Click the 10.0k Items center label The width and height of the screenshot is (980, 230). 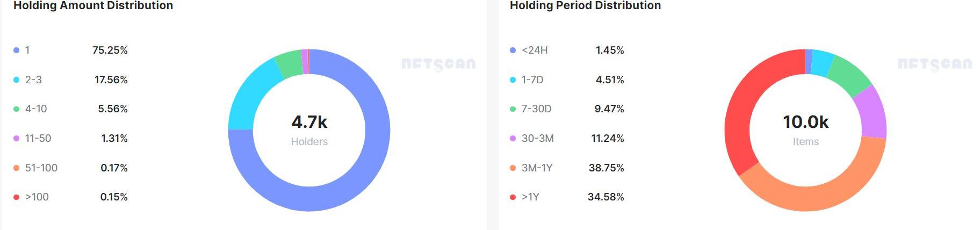tap(805, 129)
